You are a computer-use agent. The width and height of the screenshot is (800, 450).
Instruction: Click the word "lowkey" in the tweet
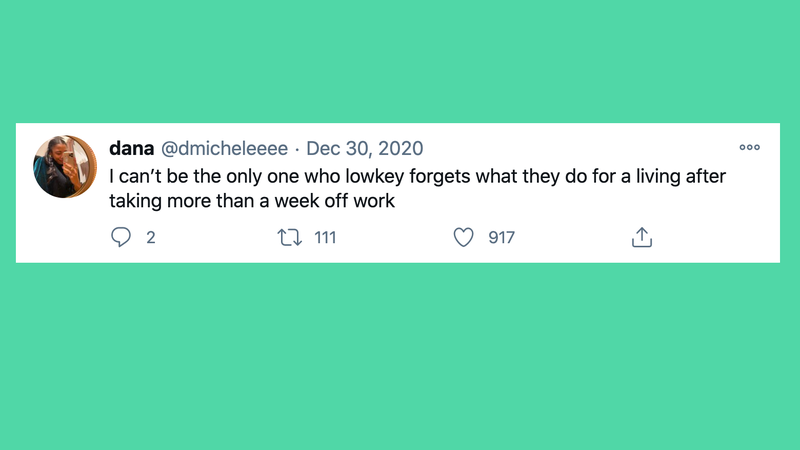370,175
